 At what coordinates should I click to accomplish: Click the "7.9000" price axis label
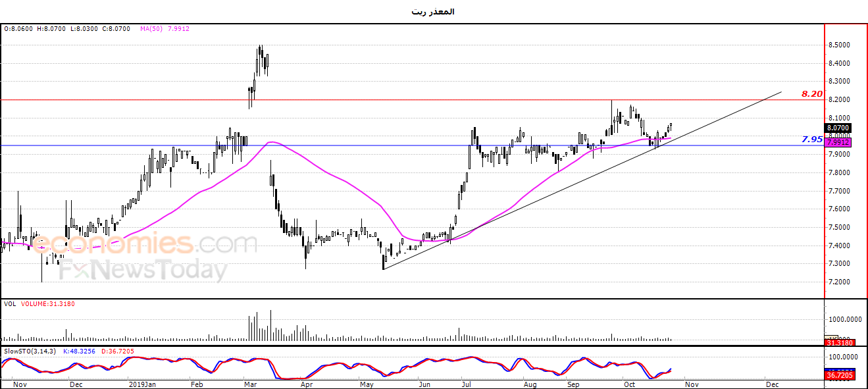pyautogui.click(x=839, y=155)
